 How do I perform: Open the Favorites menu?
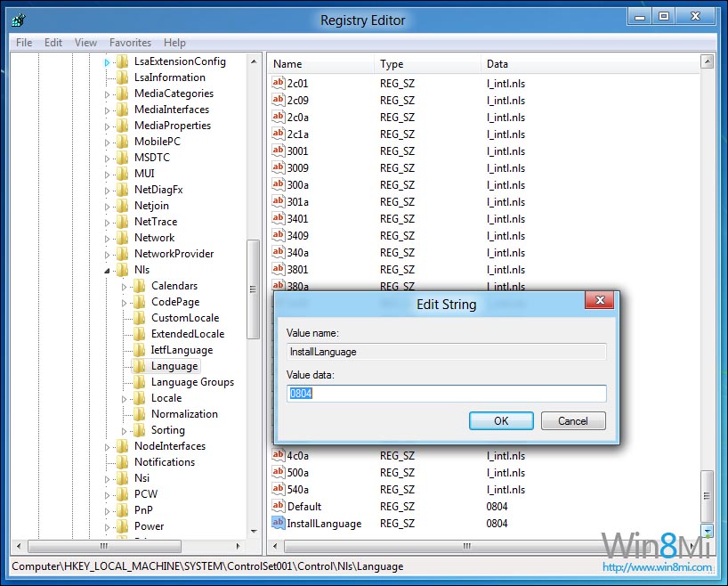(130, 43)
